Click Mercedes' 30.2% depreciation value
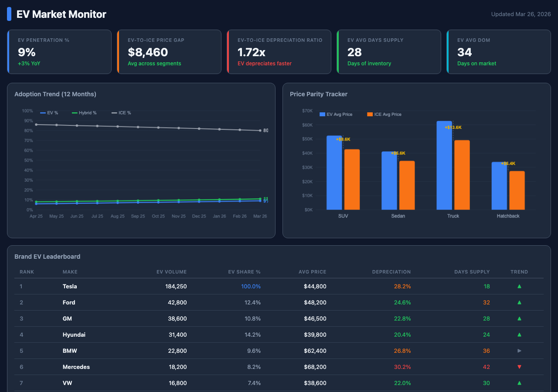558x392 pixels. tap(402, 367)
